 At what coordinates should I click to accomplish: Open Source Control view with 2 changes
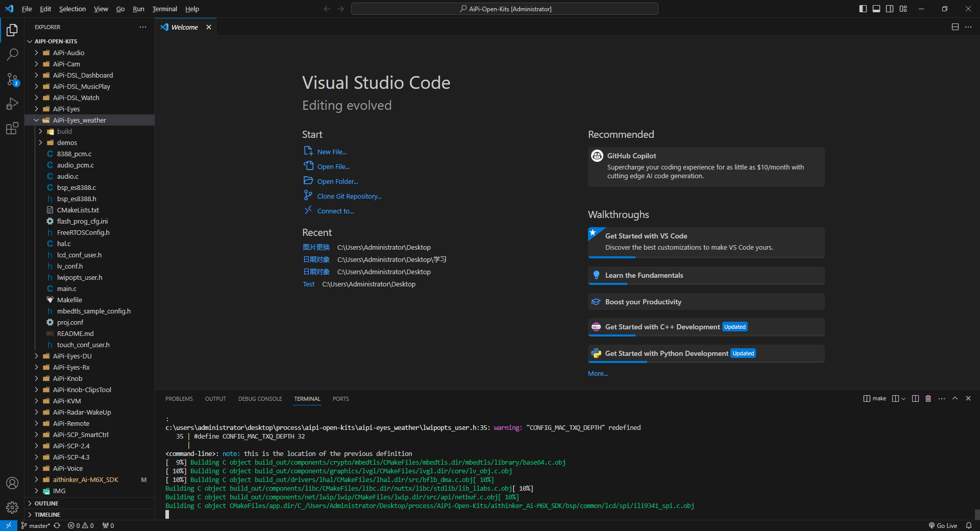[x=12, y=79]
